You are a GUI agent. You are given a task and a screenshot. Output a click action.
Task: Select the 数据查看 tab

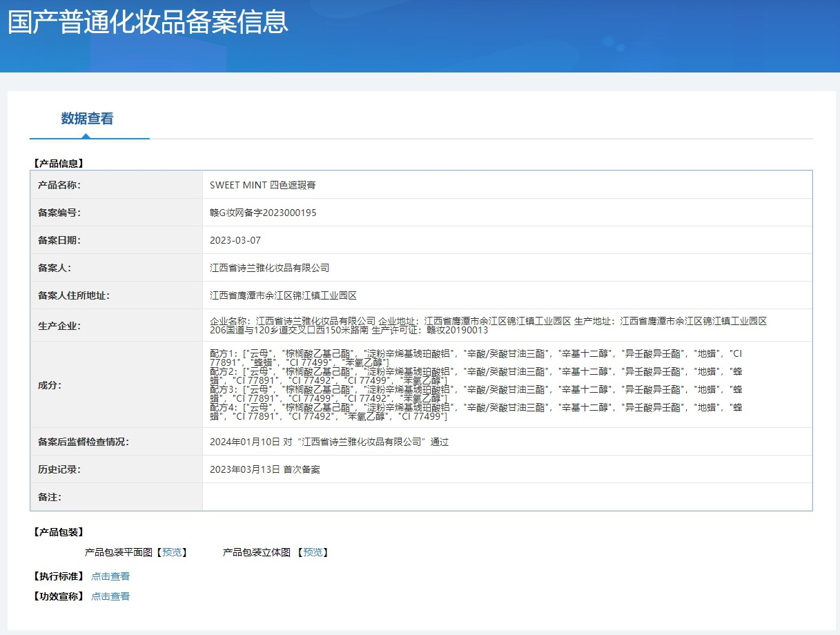click(87, 119)
